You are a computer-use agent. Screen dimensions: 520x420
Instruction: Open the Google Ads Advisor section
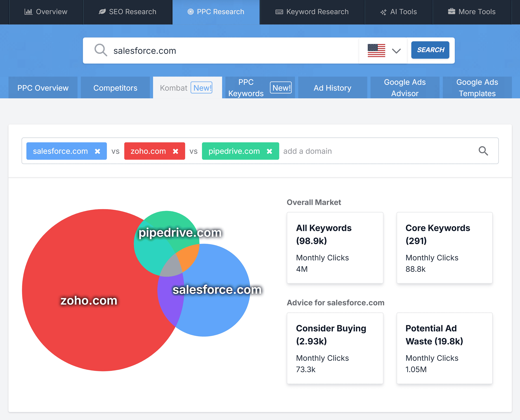tap(405, 87)
